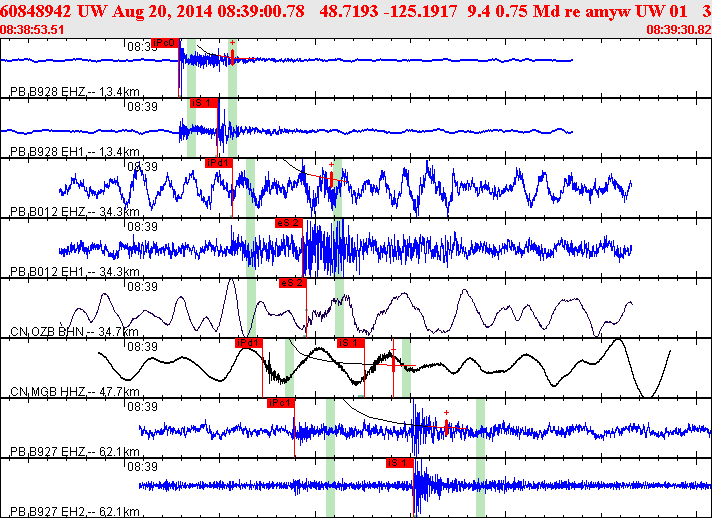This screenshot has width=712, height=518.
Task: Click the eS 2 pick flag on OZB BHN
Action: pos(293,283)
